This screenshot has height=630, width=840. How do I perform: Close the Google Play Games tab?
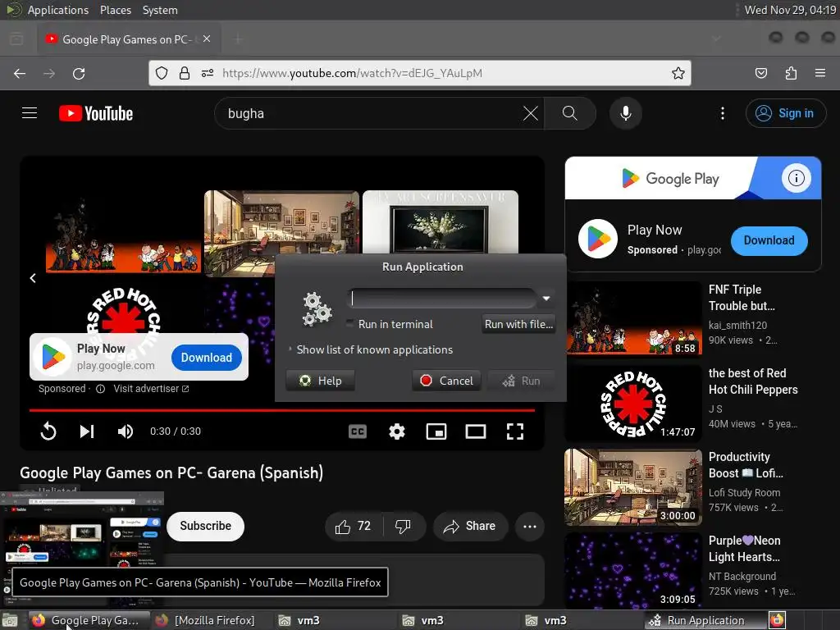click(207, 39)
